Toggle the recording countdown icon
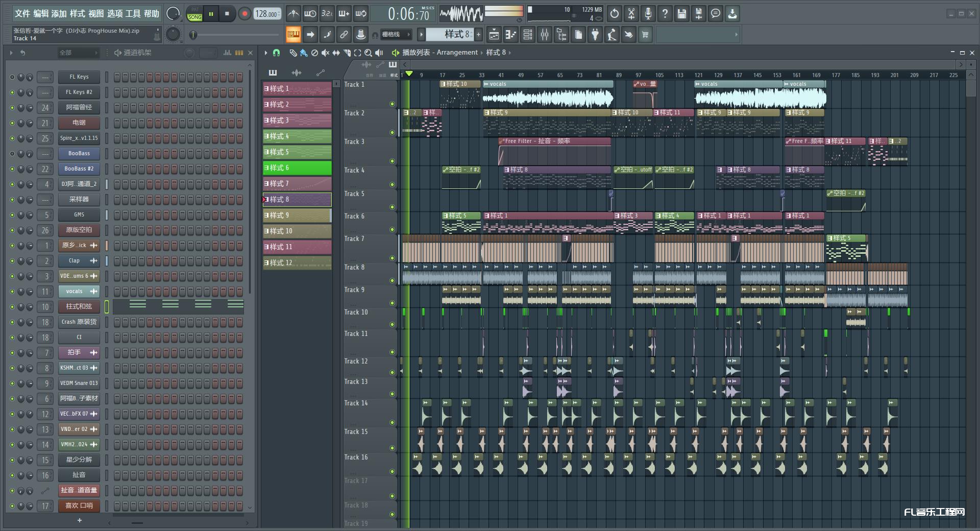 click(327, 14)
